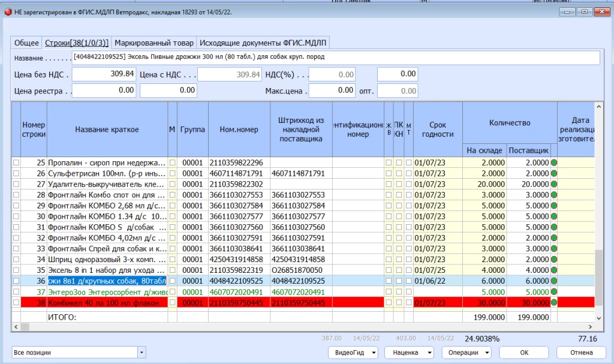The height and width of the screenshot is (364, 614).
Task: Click into the Название text field
Action: pos(336,58)
